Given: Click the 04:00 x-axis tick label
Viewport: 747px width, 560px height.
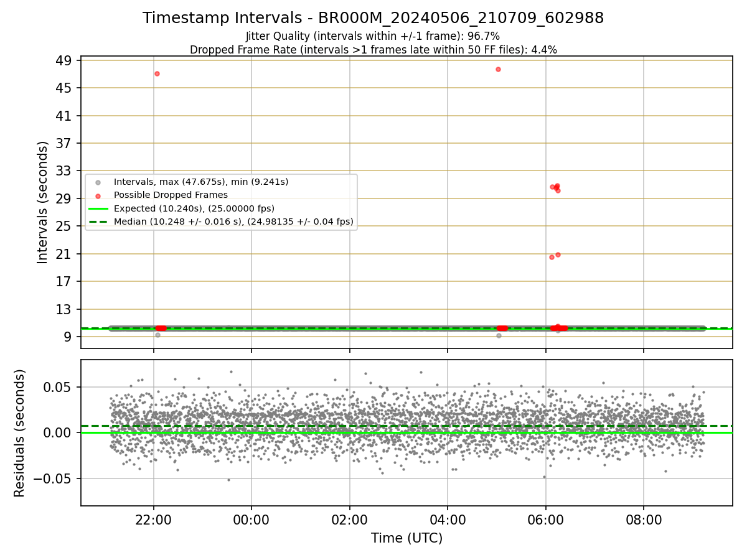Looking at the screenshot, I should pos(448,519).
